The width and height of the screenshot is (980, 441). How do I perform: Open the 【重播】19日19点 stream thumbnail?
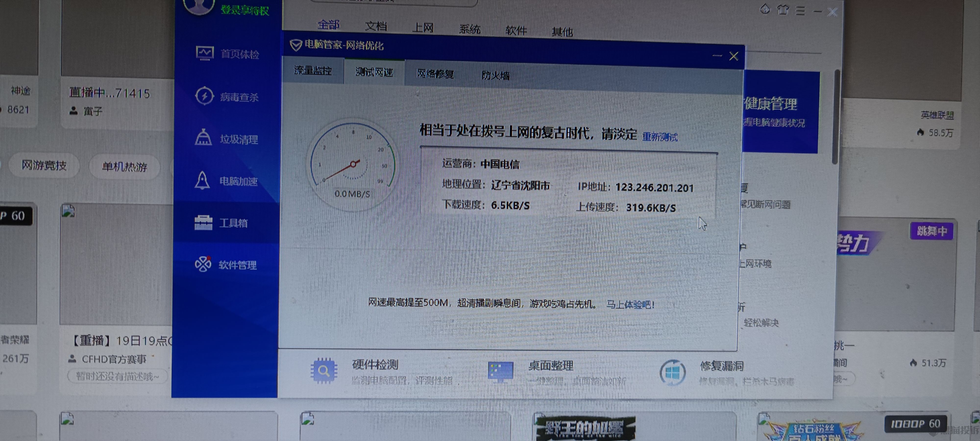[116, 264]
